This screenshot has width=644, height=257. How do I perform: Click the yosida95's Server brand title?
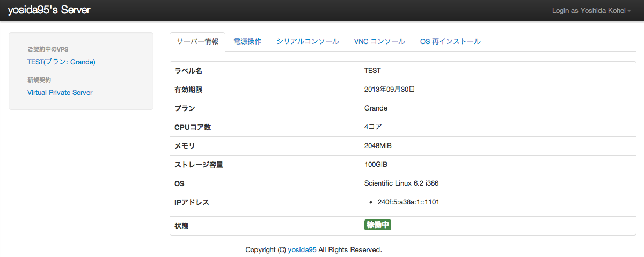click(x=49, y=10)
